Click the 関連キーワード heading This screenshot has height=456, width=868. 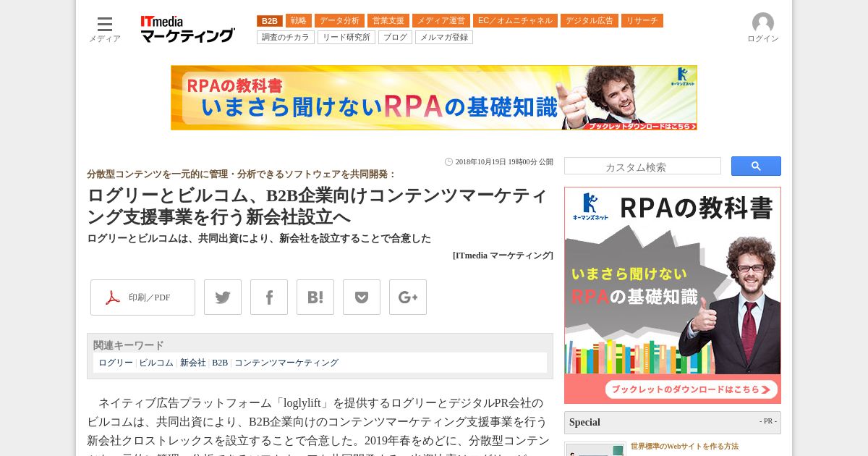pyautogui.click(x=129, y=345)
